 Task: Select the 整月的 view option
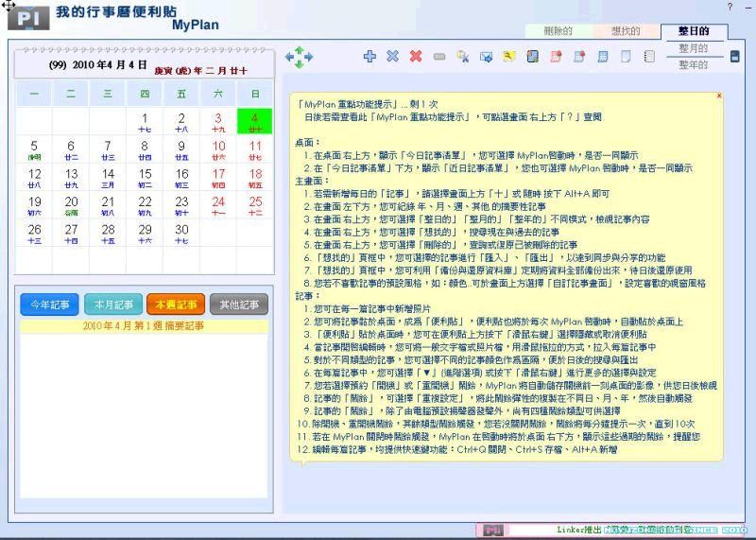coord(694,48)
